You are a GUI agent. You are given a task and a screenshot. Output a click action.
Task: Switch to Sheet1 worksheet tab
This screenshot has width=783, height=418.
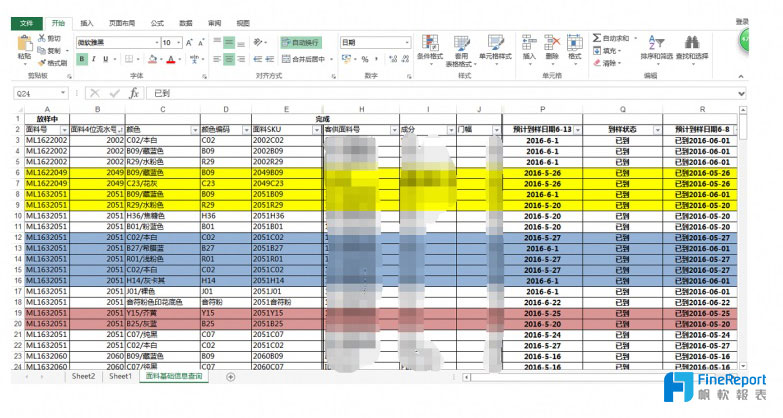120,377
